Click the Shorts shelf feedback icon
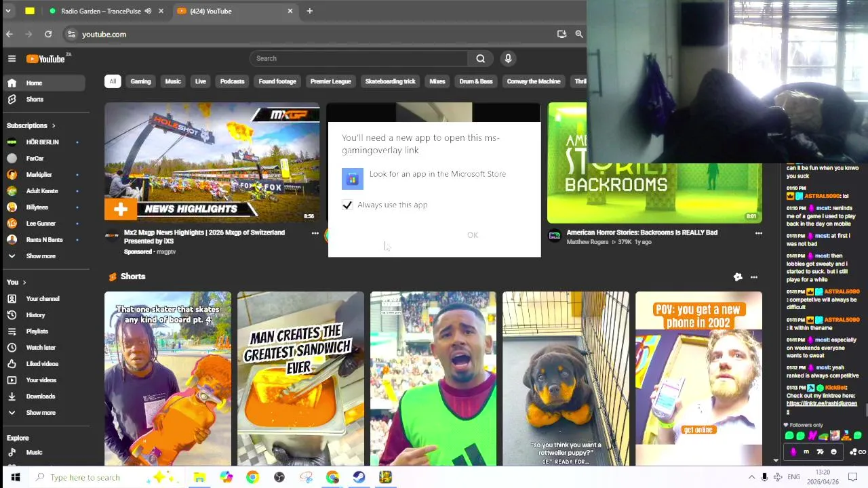The height and width of the screenshot is (488, 868). 738,277
